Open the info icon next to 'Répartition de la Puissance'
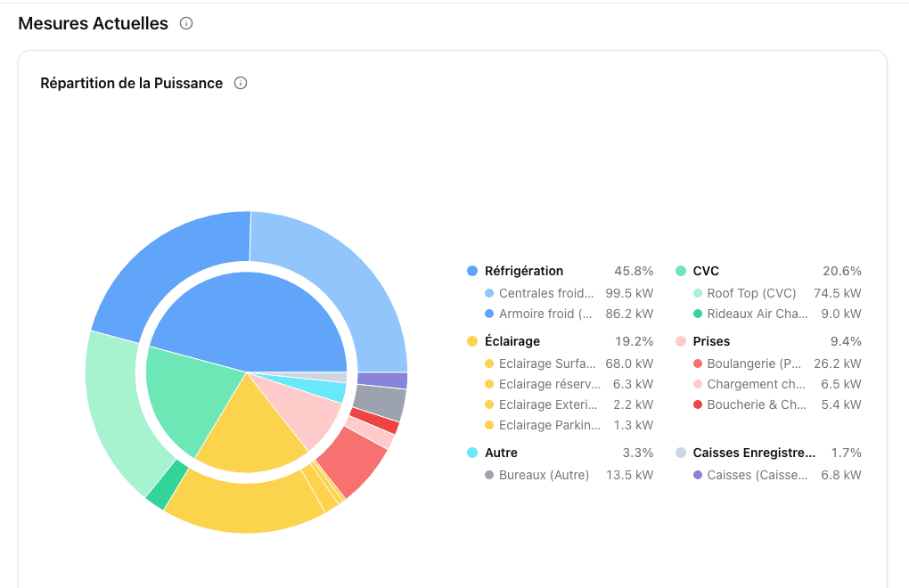Screen dimensions: 909x588 point(241,83)
